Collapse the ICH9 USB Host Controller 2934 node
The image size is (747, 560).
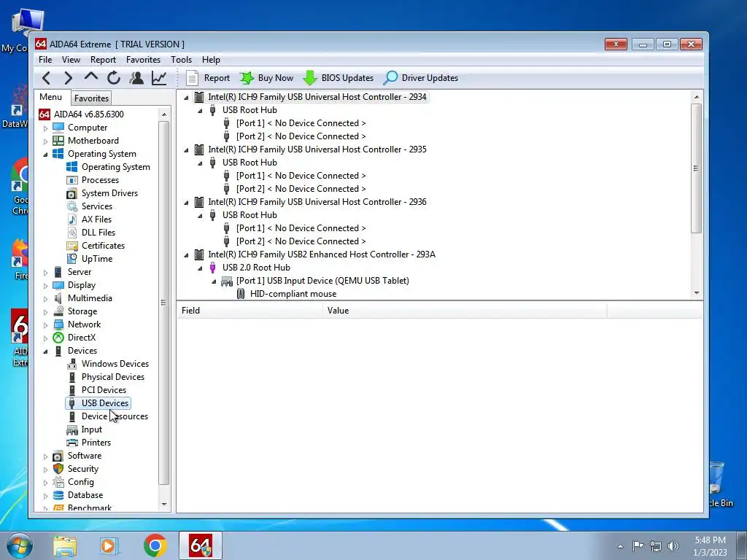coord(186,97)
